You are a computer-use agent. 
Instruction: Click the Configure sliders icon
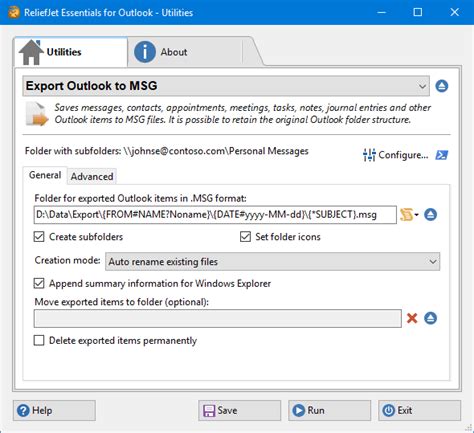369,155
